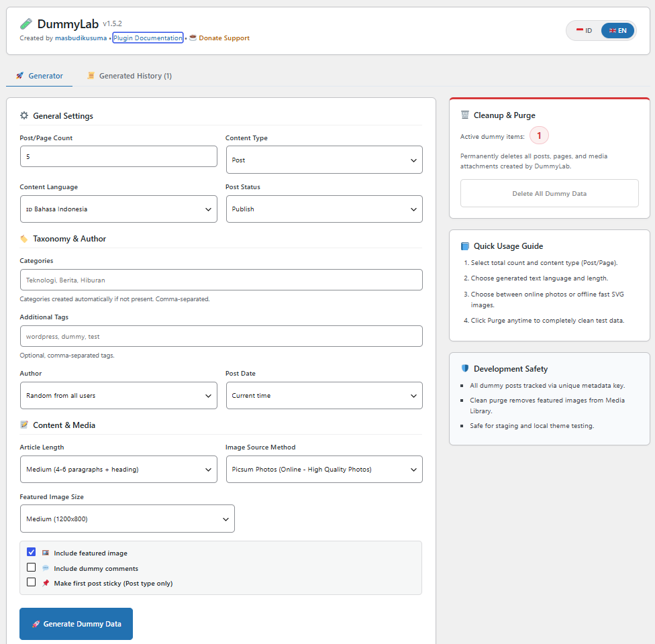655x644 pixels.
Task: Click the gear icon beside General Settings
Action: click(24, 115)
